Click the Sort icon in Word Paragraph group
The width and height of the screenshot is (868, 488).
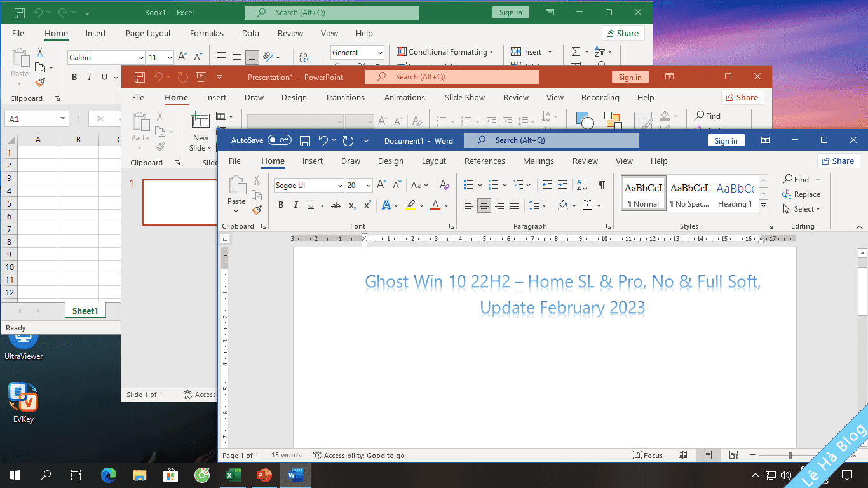[581, 185]
